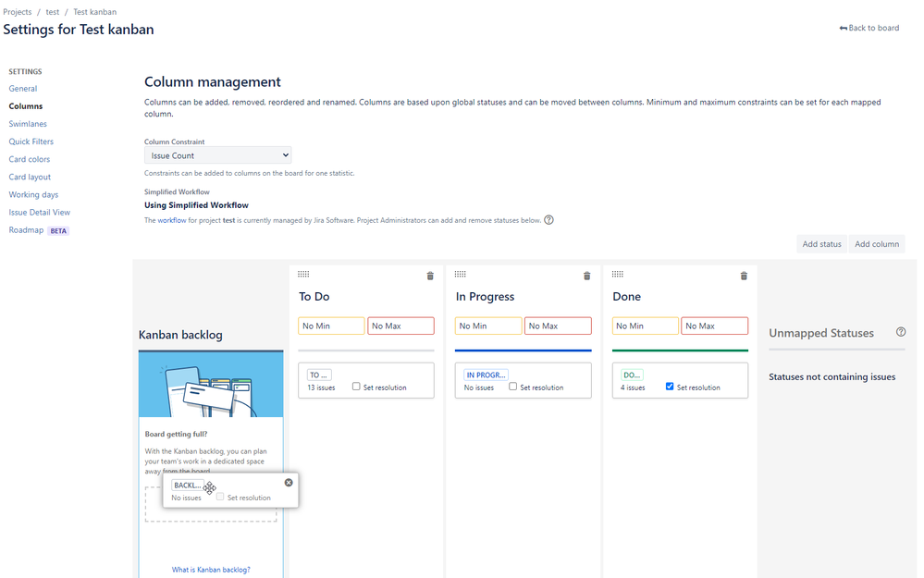Viewport: 924px width, 578px height.
Task: Toggle Set resolution for In Progress status
Action: tap(512, 387)
